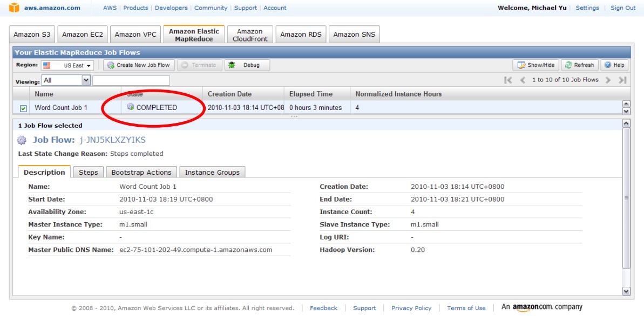Image resolution: width=644 pixels, height=316 pixels.
Task: Switch to the Amazon EC2 tab
Action: tap(83, 35)
